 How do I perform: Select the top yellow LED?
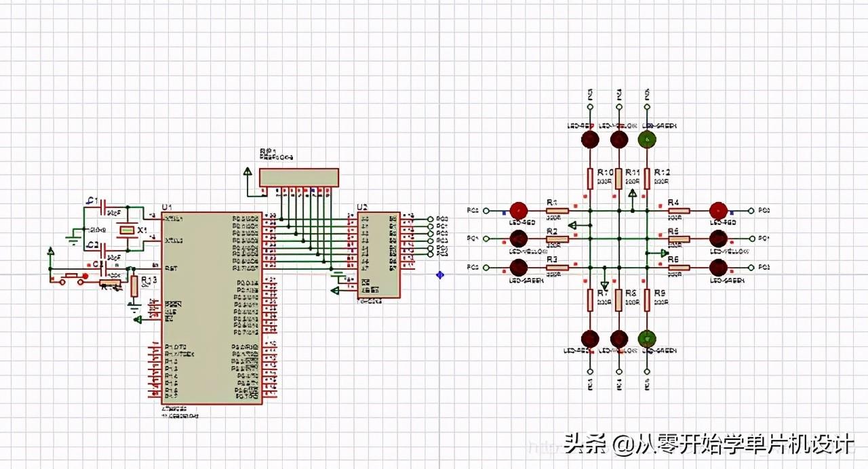coord(618,140)
